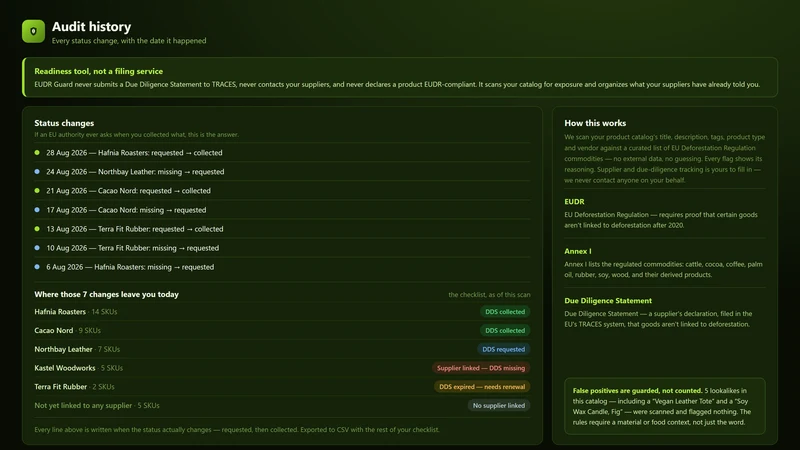Screen dimensions: 800x450
Task: Click the blue dot beside 10 Aug 2026
Action: [x=37, y=247]
